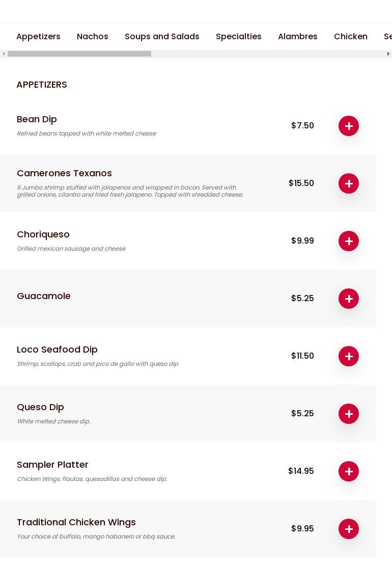The image size is (392, 562).
Task: Open the Camerones Texanos item title
Action: point(64,173)
